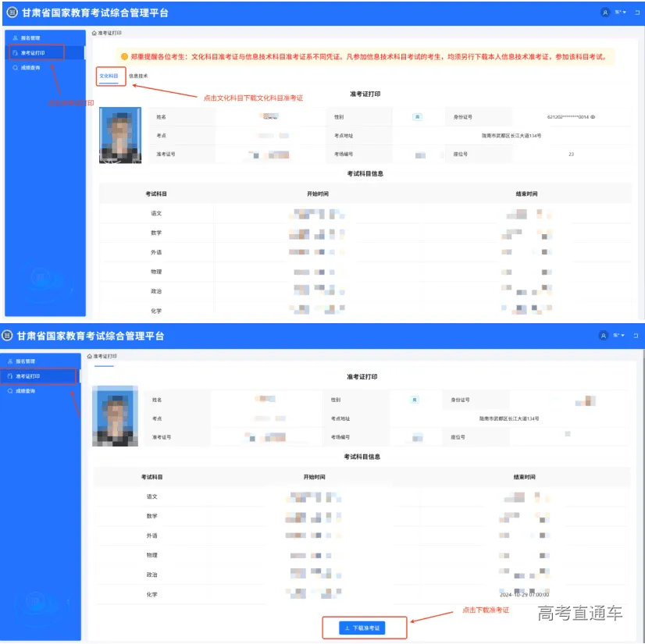Screen dimensions: 645x644
Task: Click the 下载准考证 download button
Action: pyautogui.click(x=362, y=627)
